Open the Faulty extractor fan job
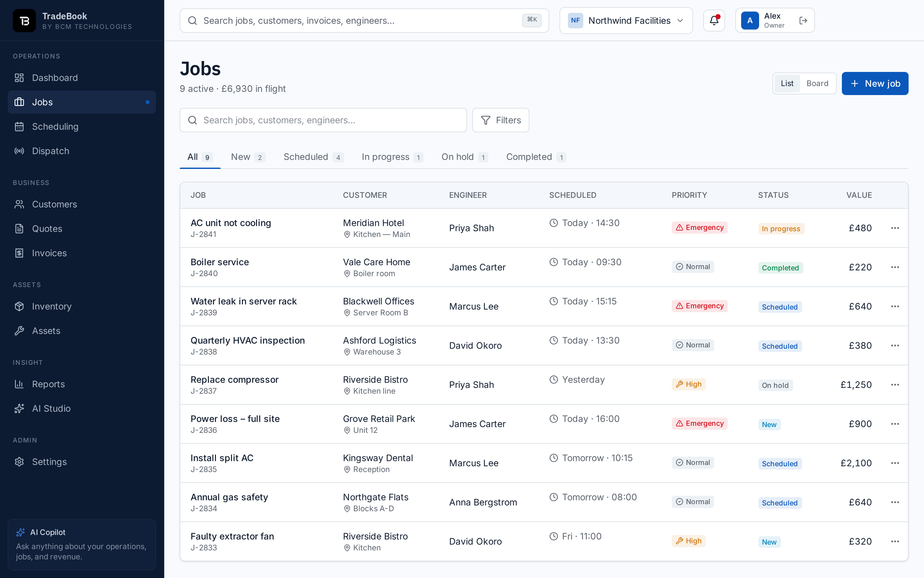This screenshot has width=924, height=578. click(232, 536)
